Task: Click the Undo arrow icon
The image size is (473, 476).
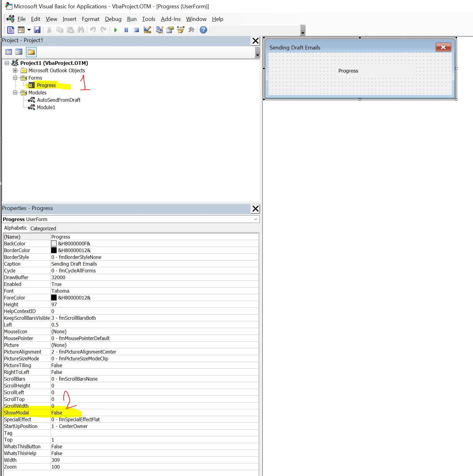Action: pyautogui.click(x=93, y=30)
